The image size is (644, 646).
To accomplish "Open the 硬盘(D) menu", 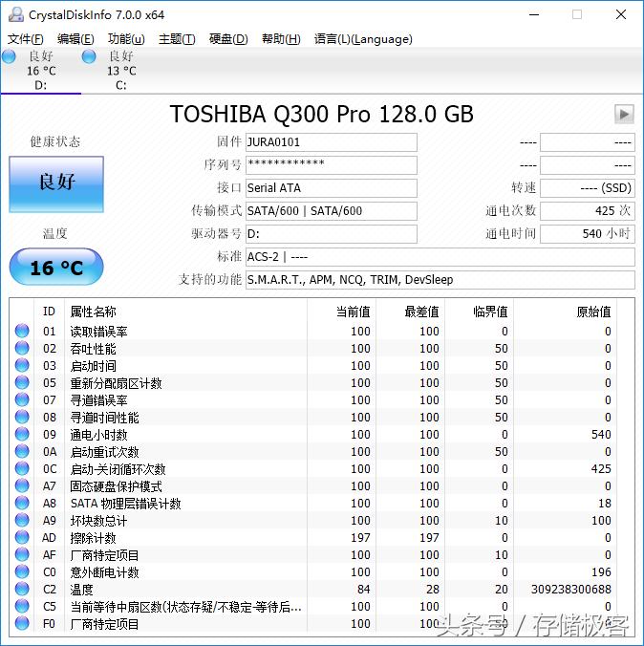I will coord(228,39).
